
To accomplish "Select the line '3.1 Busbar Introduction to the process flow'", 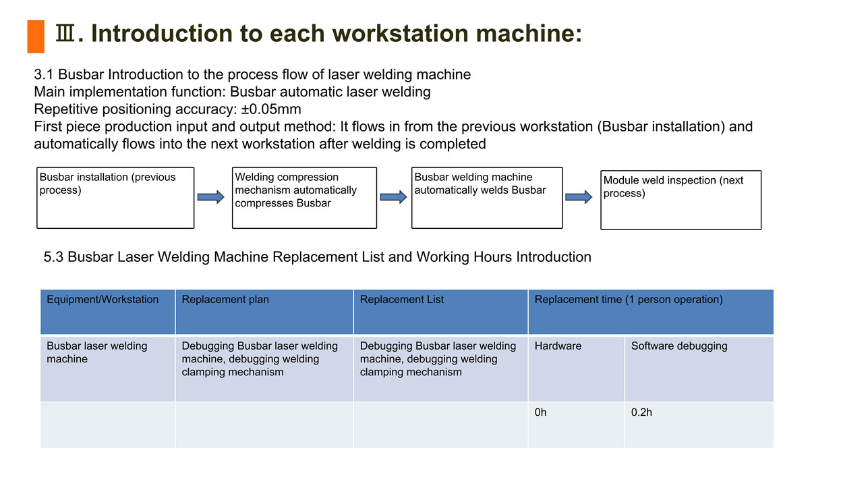I will coord(252,75).
